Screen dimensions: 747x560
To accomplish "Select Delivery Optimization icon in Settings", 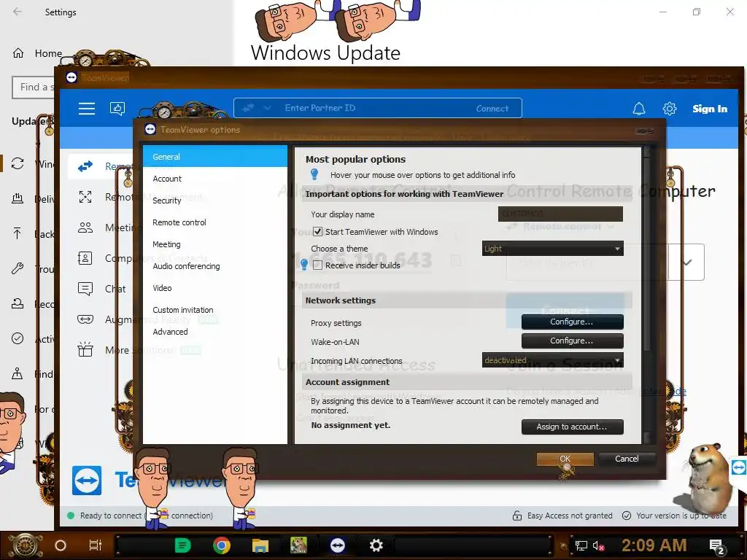I will point(18,198).
